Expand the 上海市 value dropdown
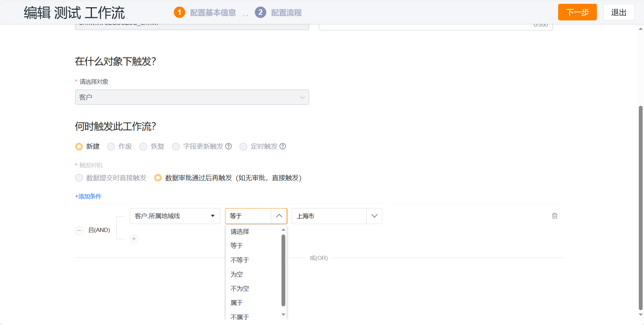Viewport: 644px width, 325px height. pos(374,216)
